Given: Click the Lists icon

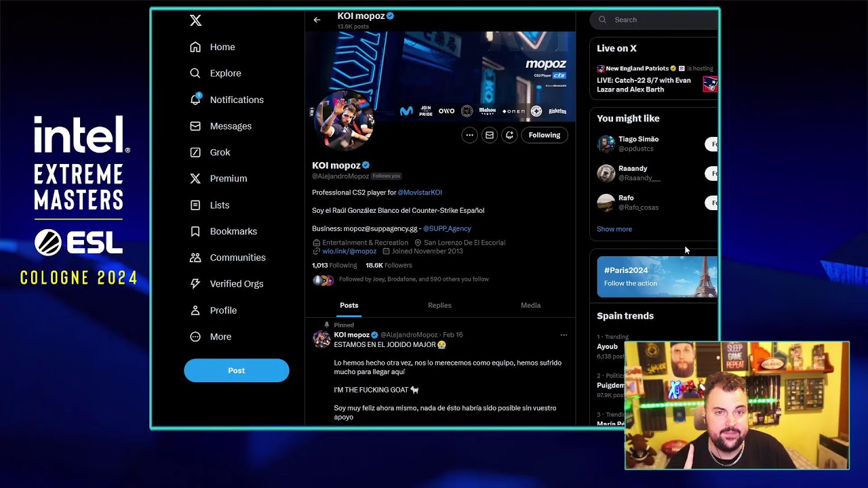Looking at the screenshot, I should 195,205.
